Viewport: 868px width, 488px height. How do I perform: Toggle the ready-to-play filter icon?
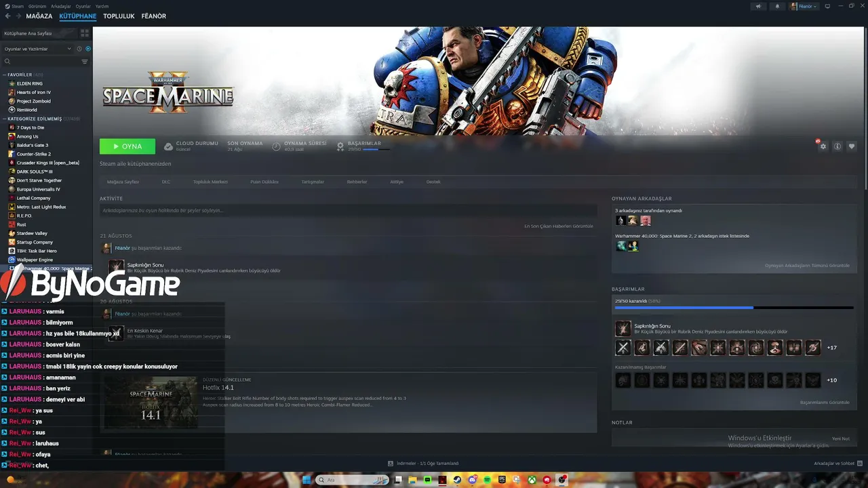pos(88,49)
